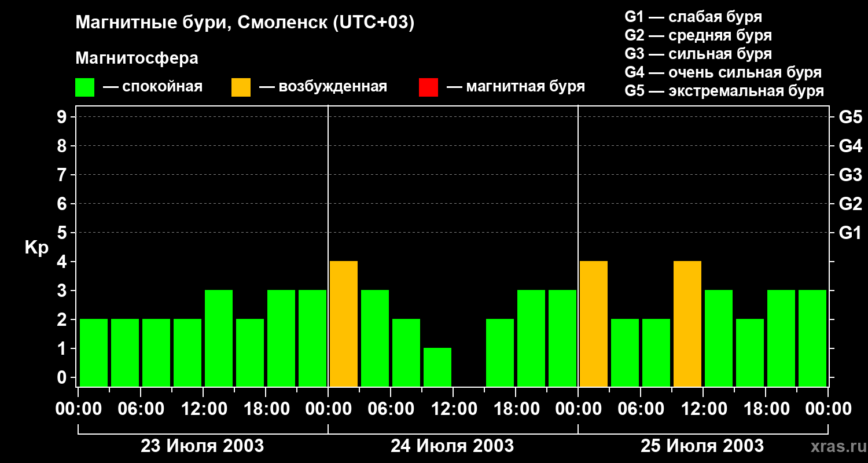Click the 24 Июля 2003 date label

pos(453,446)
